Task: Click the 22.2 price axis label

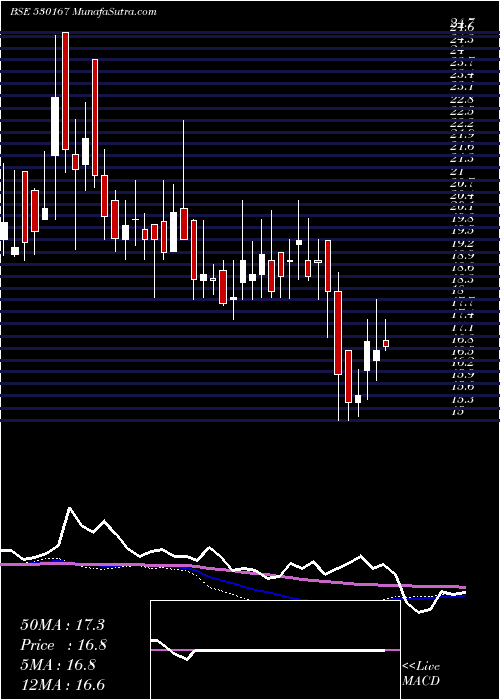Action: pos(463,123)
